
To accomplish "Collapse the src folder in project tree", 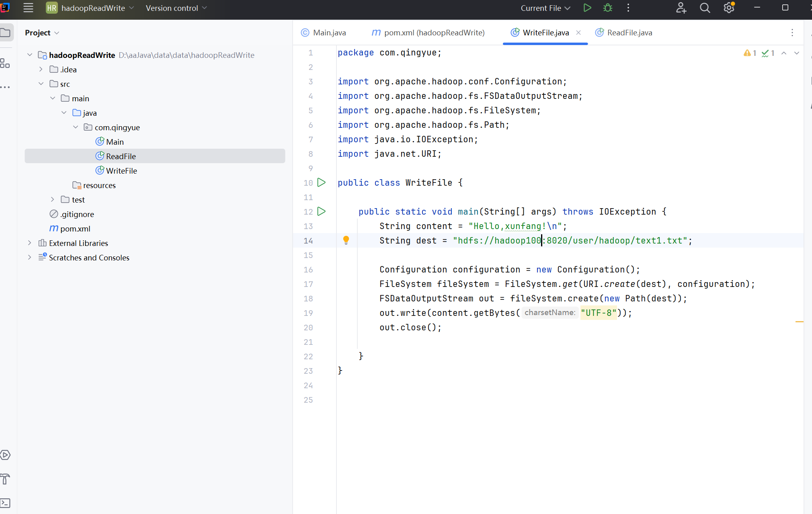I will coord(41,84).
